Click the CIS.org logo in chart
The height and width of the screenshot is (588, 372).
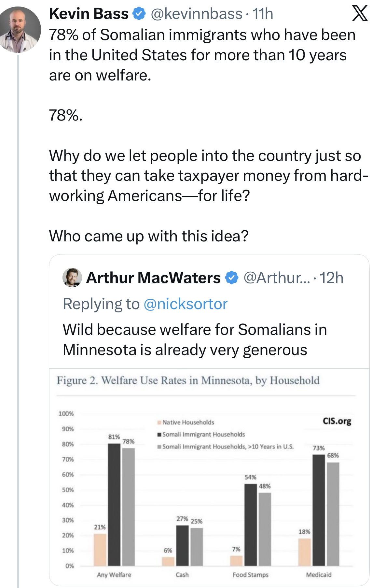click(x=337, y=421)
